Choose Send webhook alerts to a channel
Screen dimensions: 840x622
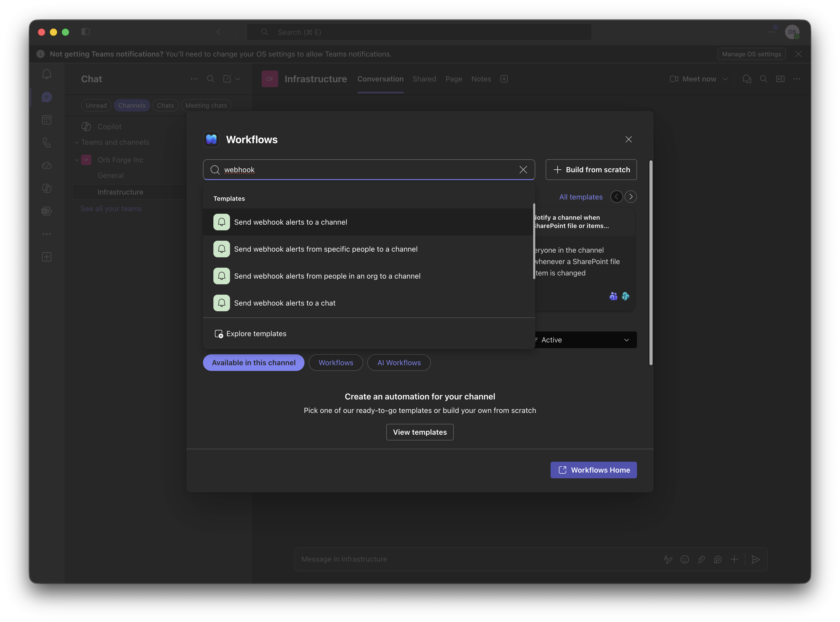pos(368,222)
